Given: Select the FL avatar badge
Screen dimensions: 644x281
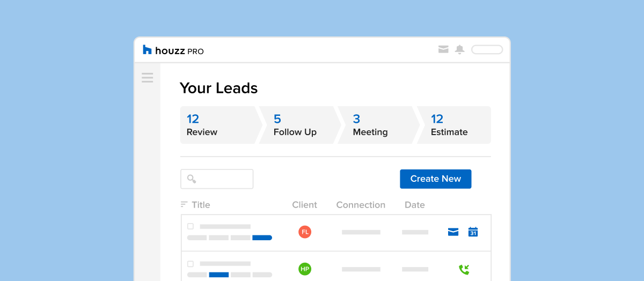Looking at the screenshot, I should click(x=305, y=232).
